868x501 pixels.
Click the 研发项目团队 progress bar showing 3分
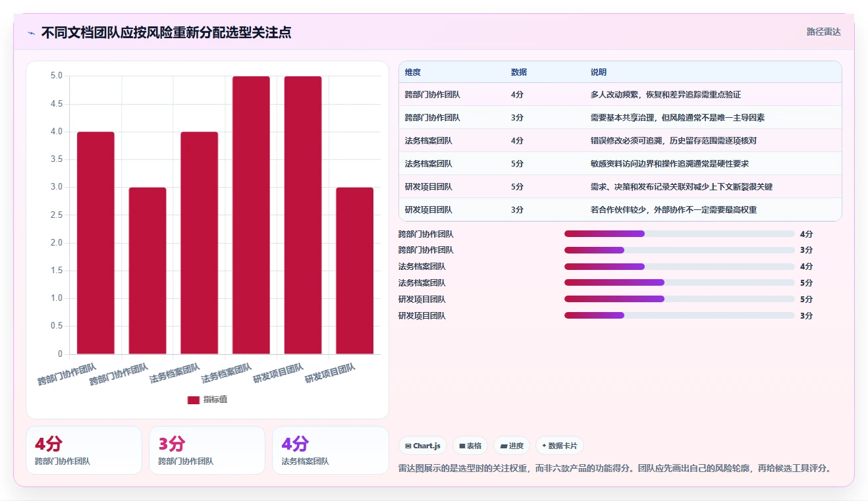point(680,315)
